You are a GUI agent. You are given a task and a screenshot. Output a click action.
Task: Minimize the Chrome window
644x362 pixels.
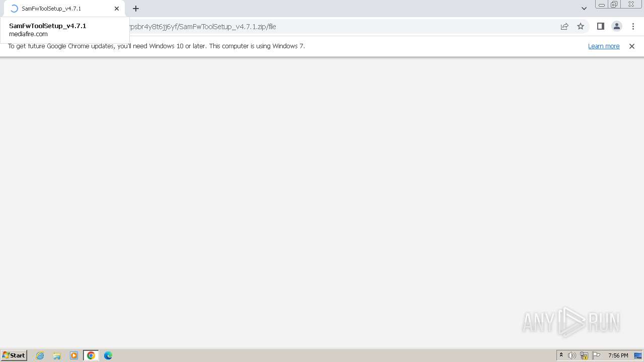coord(602,5)
